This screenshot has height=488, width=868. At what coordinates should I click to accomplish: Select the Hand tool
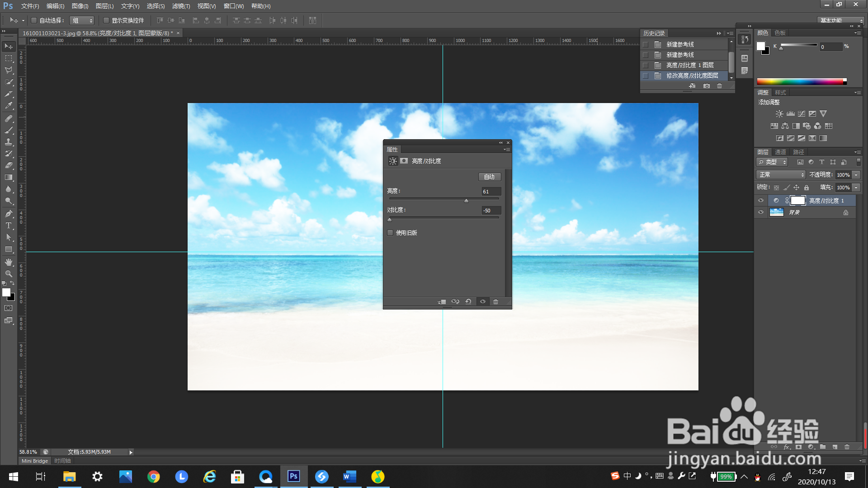click(8, 262)
